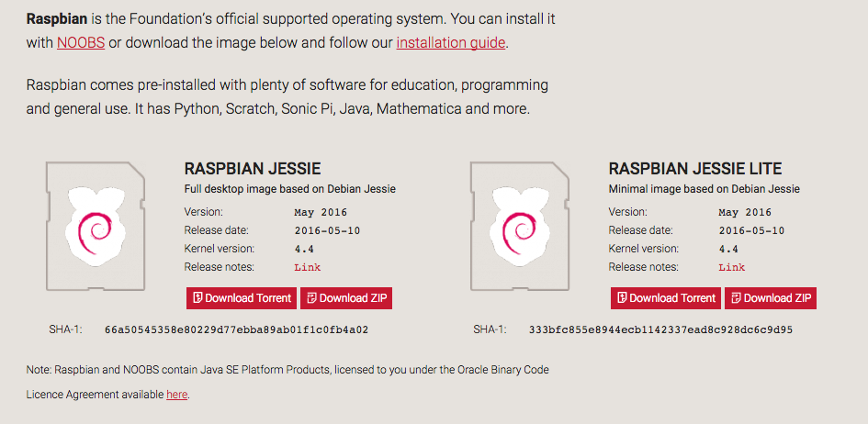Open release notes Link for Raspbian Jessie Lite
868x424 pixels.
(732, 268)
